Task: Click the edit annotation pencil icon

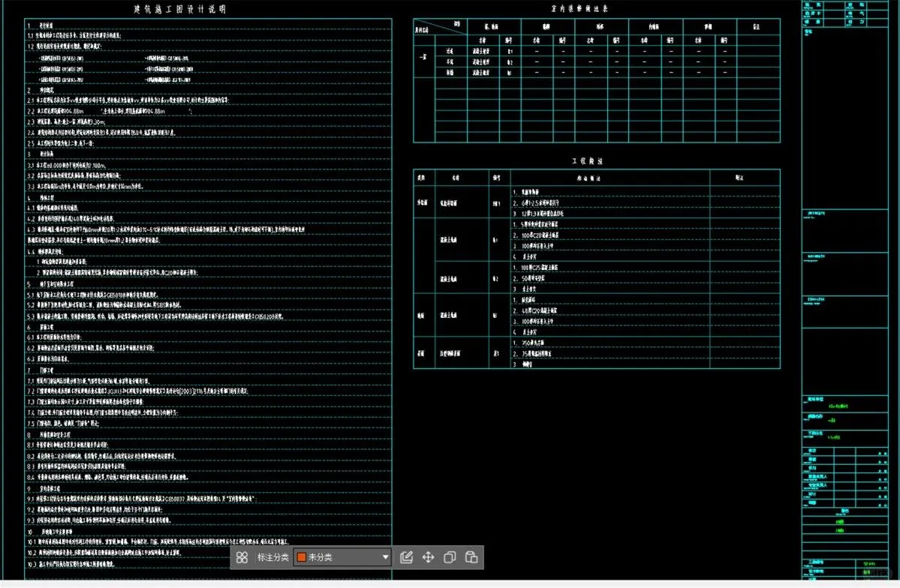Action: [x=406, y=557]
